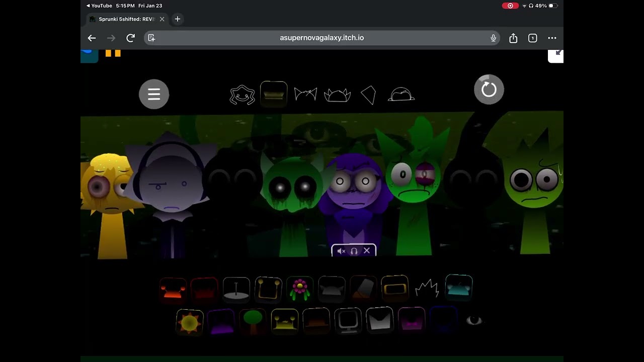Open the round hamburger menu button
The image size is (644, 362).
154,94
